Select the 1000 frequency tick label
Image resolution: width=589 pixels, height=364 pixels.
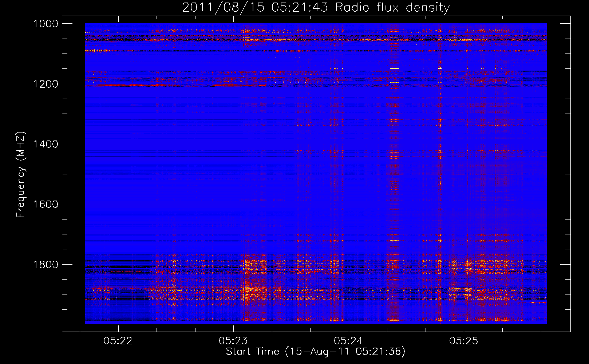click(46, 24)
